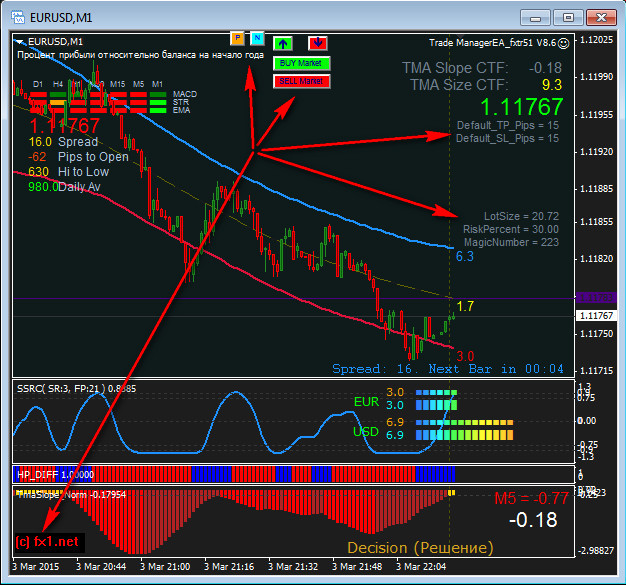Click the M15 timeframe column header
This screenshot has width=626, height=585.
[x=117, y=84]
